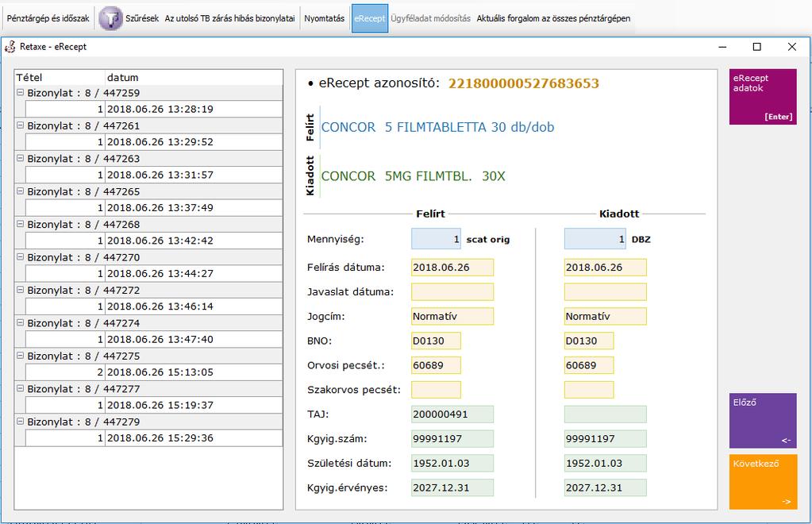This screenshot has height=524, width=812.
Task: Open Aktuális forgalom az összes pénztárgépen
Action: pyautogui.click(x=553, y=18)
